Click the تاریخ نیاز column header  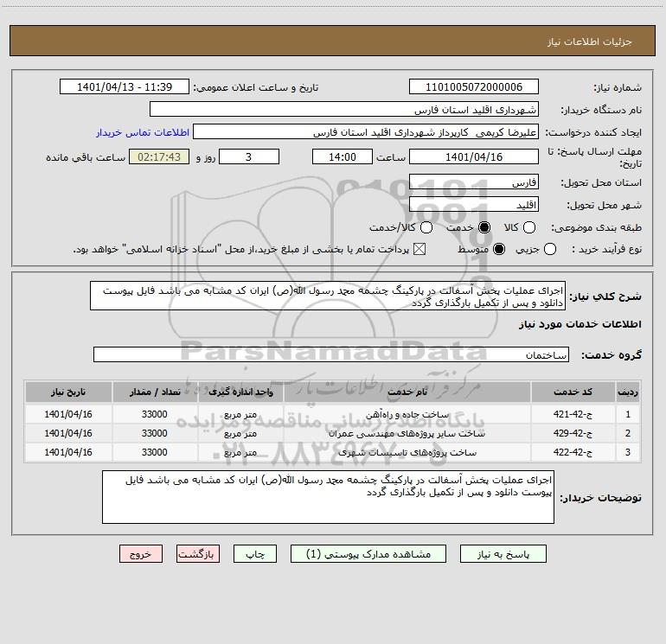coord(68,392)
